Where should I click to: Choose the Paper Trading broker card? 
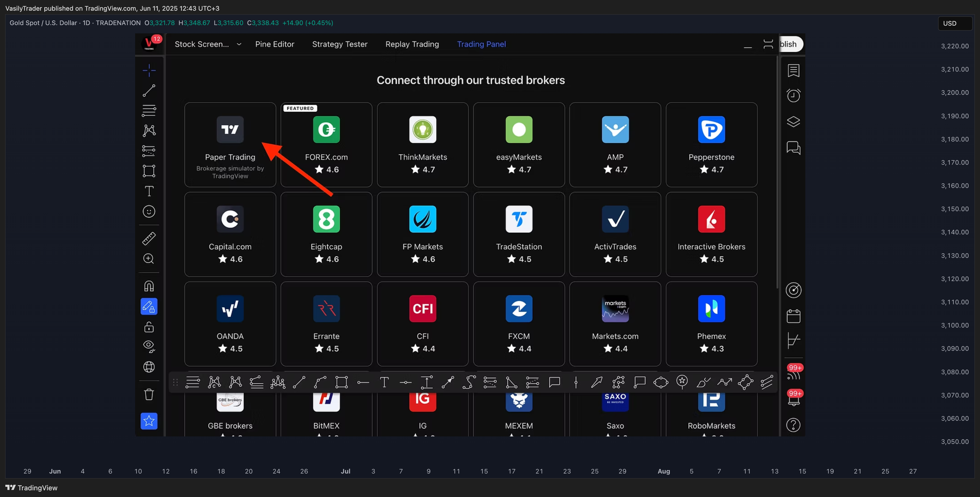(x=230, y=144)
